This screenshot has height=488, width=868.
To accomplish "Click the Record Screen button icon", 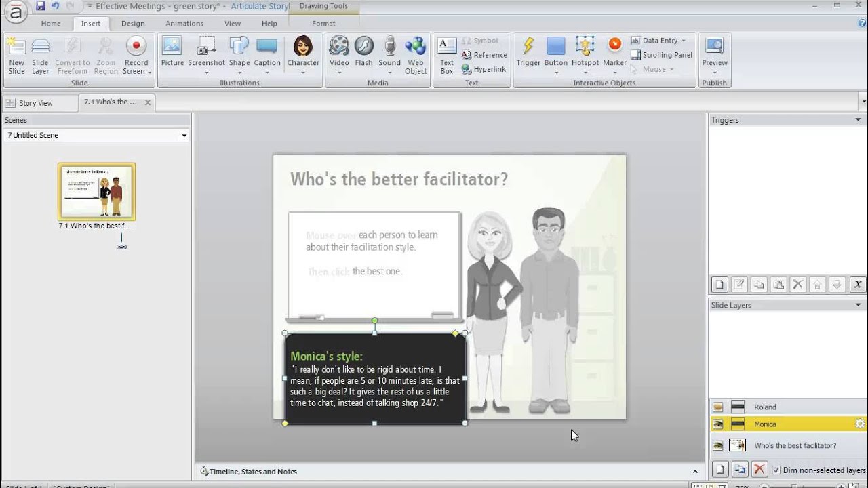I will [x=136, y=46].
